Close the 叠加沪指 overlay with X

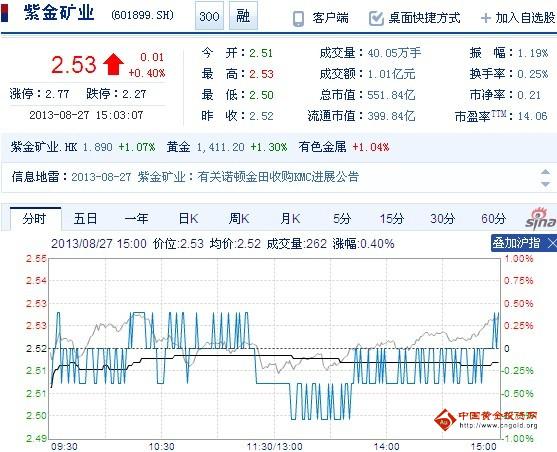552,243
